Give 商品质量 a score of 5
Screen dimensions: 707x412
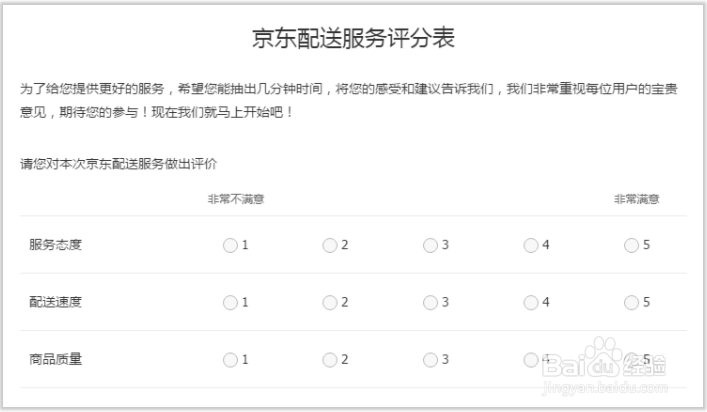pyautogui.click(x=631, y=360)
